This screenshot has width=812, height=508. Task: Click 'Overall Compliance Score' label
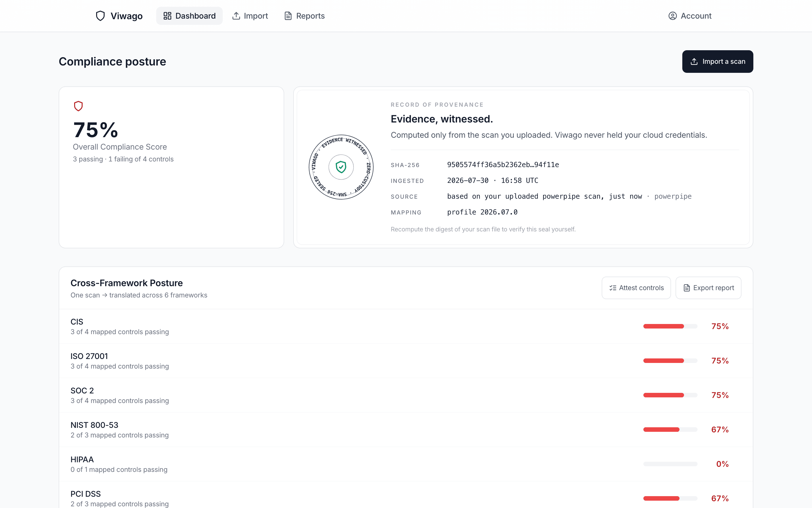(x=120, y=147)
